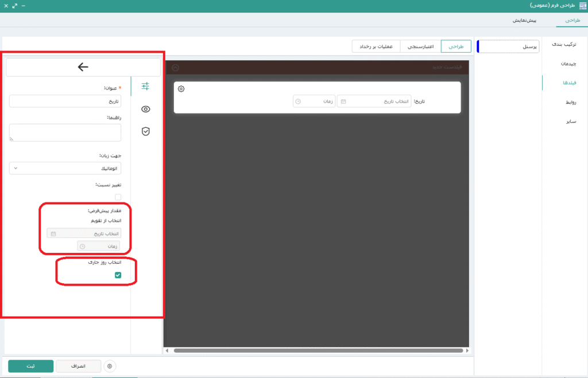
Task: Enable the تغییر نسبت checkbox
Action: tap(118, 197)
